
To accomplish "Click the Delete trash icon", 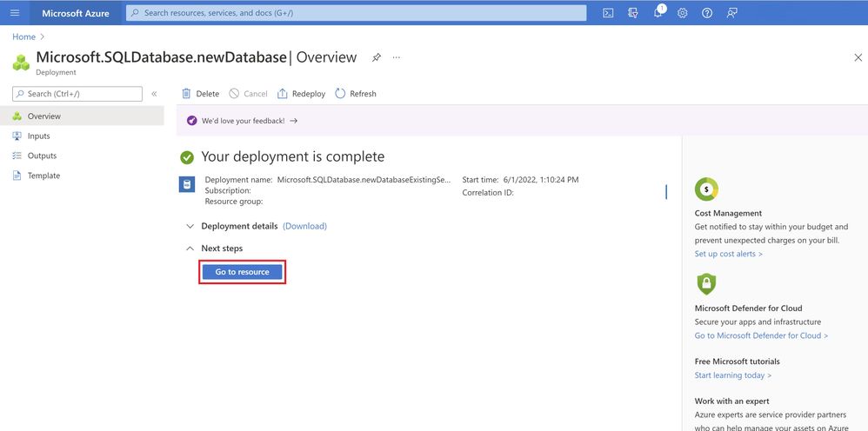I will tap(186, 94).
